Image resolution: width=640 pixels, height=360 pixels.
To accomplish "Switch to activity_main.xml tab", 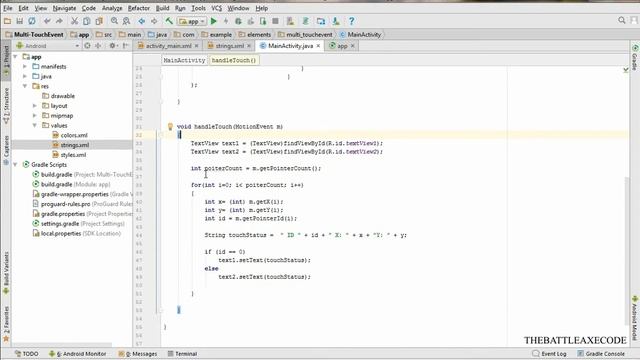I will click(x=168, y=46).
